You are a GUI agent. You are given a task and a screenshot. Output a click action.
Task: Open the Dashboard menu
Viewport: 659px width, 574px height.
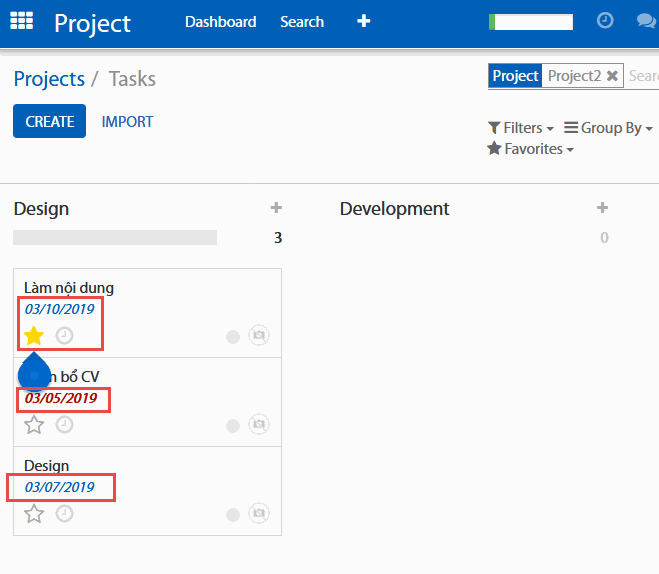[x=220, y=22]
